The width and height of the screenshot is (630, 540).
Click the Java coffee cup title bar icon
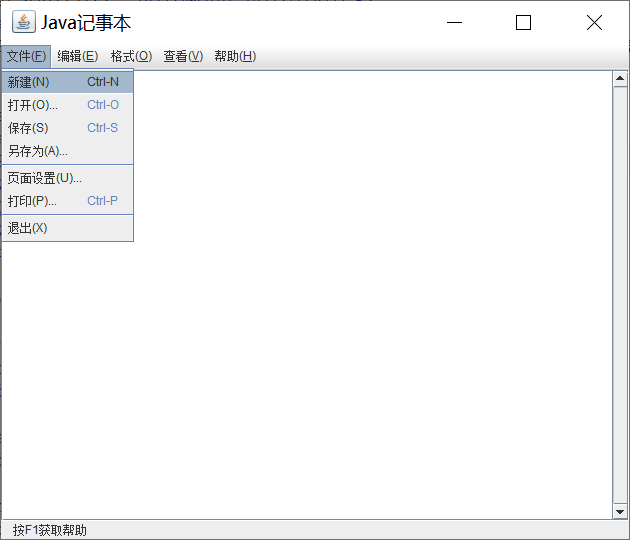pyautogui.click(x=24, y=22)
